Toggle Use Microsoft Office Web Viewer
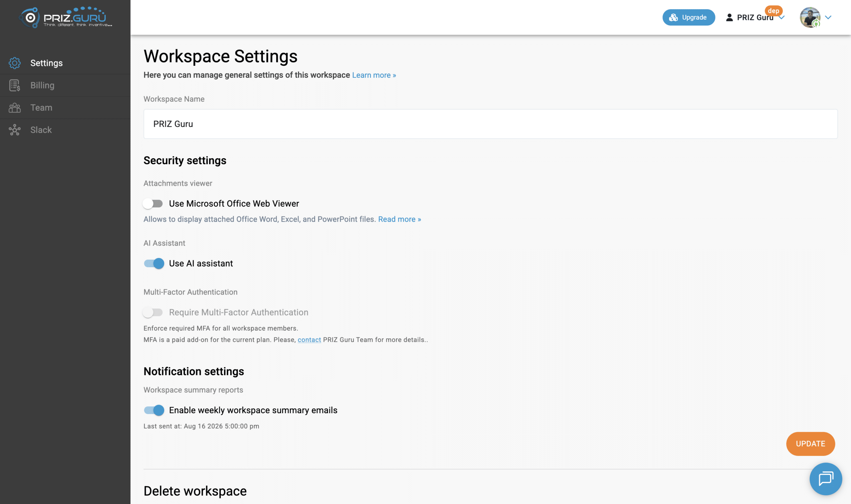Screen dimensions: 851x504 [153, 203]
